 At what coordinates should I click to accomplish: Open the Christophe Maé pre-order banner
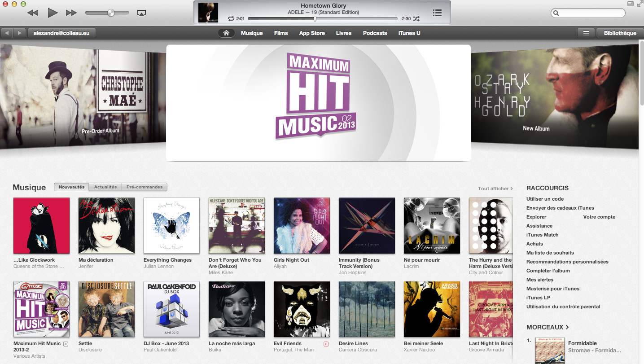click(83, 96)
